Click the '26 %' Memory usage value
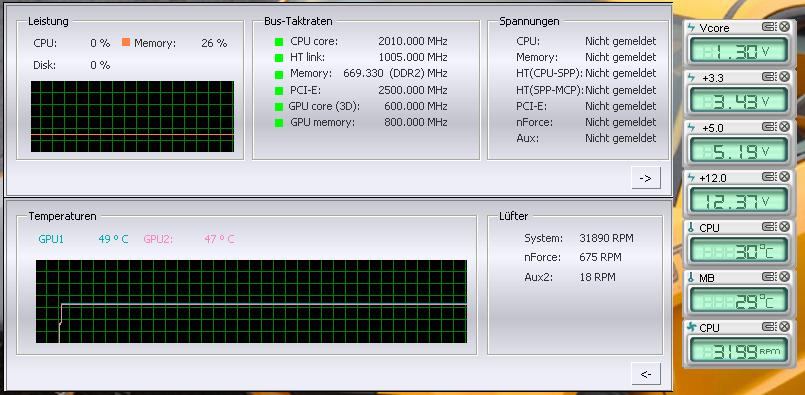Viewport: 805px width, 395px height. (214, 43)
